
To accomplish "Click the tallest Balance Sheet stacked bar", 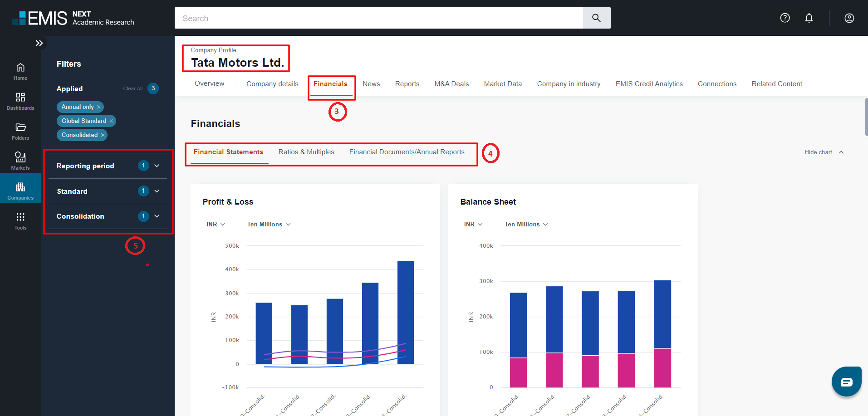I will (662, 334).
